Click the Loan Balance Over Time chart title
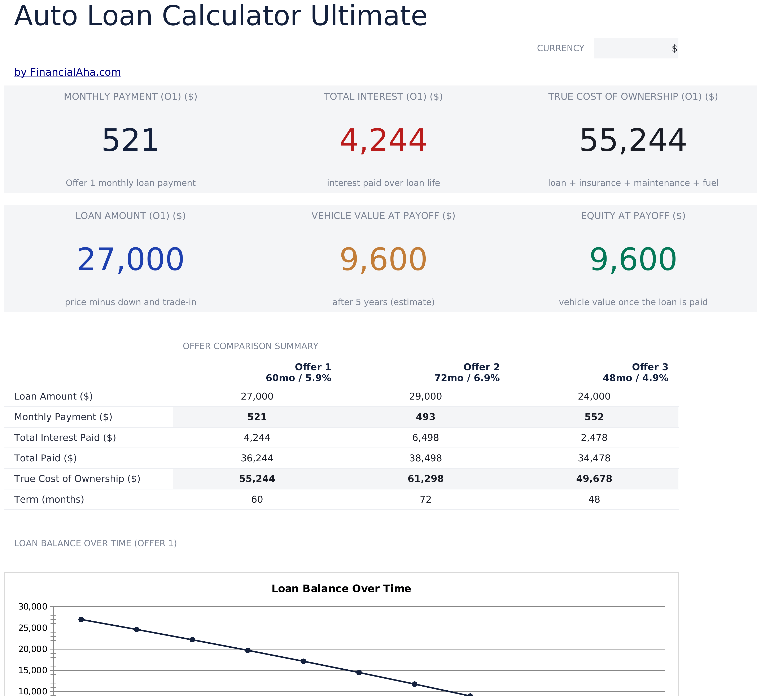 coord(341,589)
